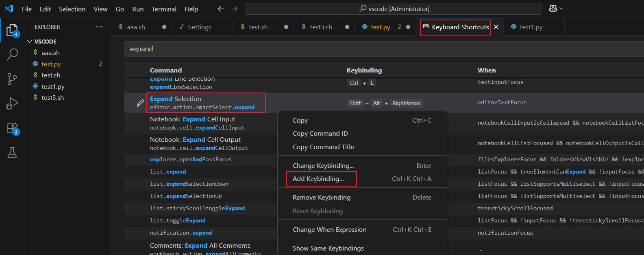The width and height of the screenshot is (644, 255).
Task: Close the Keyboard Shortcuts tab
Action: pos(496,27)
